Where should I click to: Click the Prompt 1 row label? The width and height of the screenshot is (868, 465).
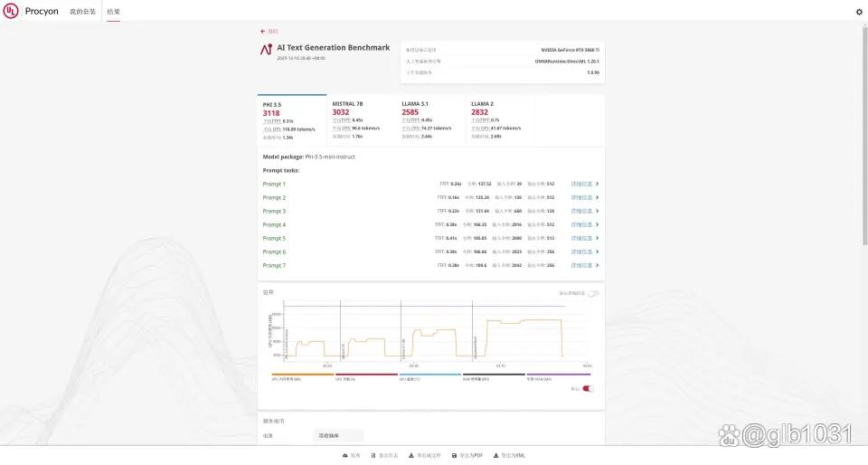[x=274, y=184]
